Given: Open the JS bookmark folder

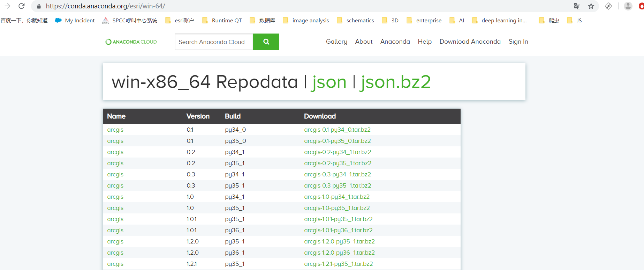Looking at the screenshot, I should [x=574, y=20].
